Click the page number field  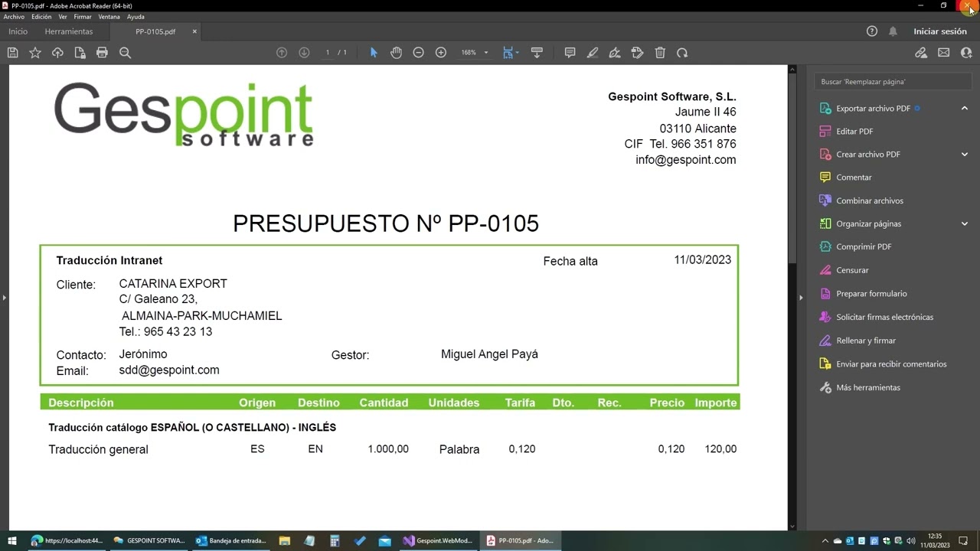click(x=328, y=53)
